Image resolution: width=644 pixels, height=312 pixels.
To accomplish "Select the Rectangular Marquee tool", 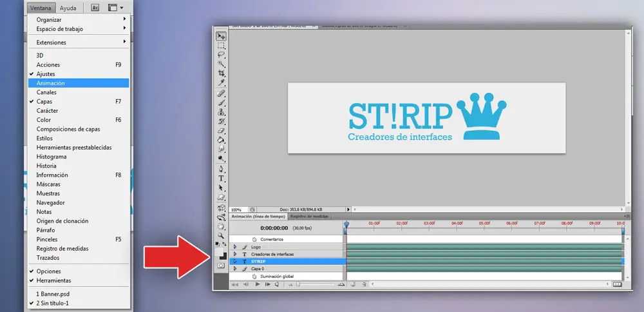I will 222,46.
